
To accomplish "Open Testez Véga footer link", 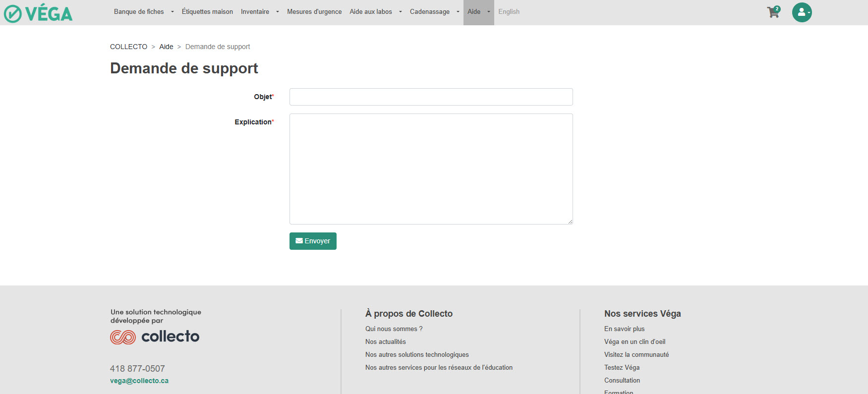I will click(x=622, y=368).
